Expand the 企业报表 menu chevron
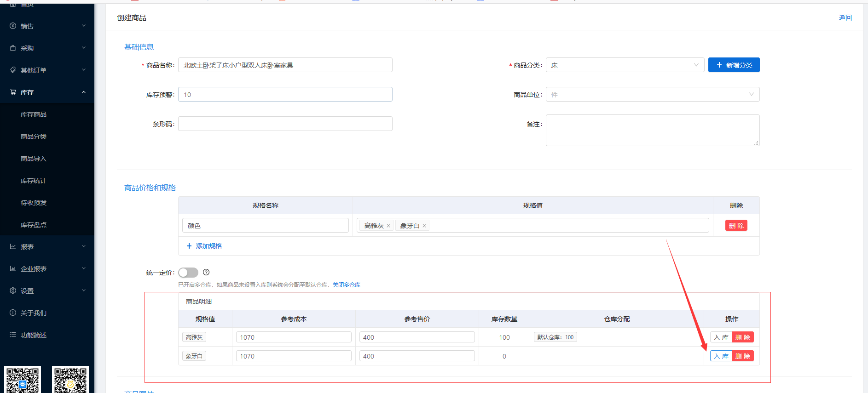Viewport: 868px width, 393px height. coord(84,268)
